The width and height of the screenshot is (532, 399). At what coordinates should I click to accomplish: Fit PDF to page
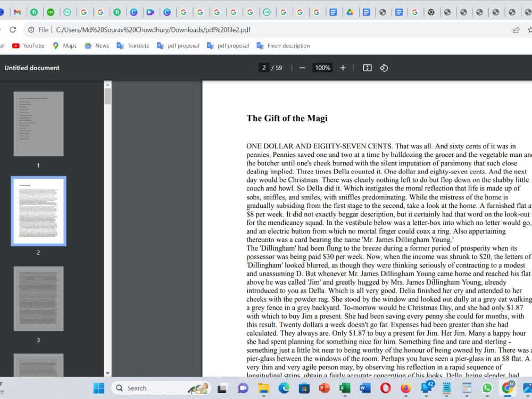(x=367, y=68)
